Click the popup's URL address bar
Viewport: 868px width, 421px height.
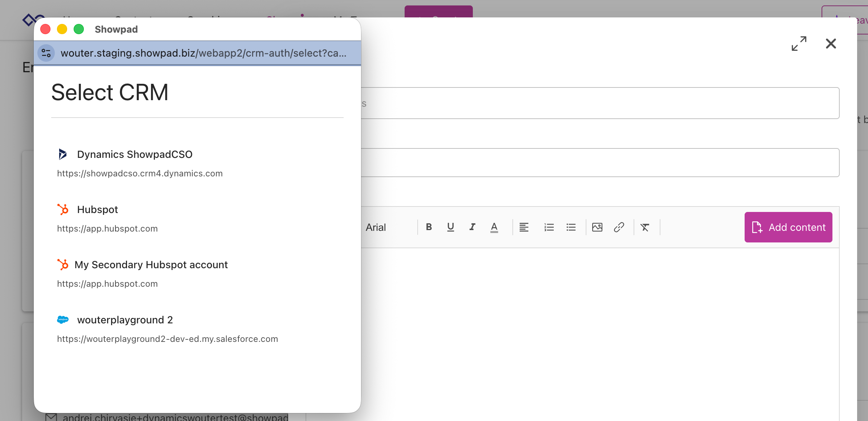(x=203, y=53)
